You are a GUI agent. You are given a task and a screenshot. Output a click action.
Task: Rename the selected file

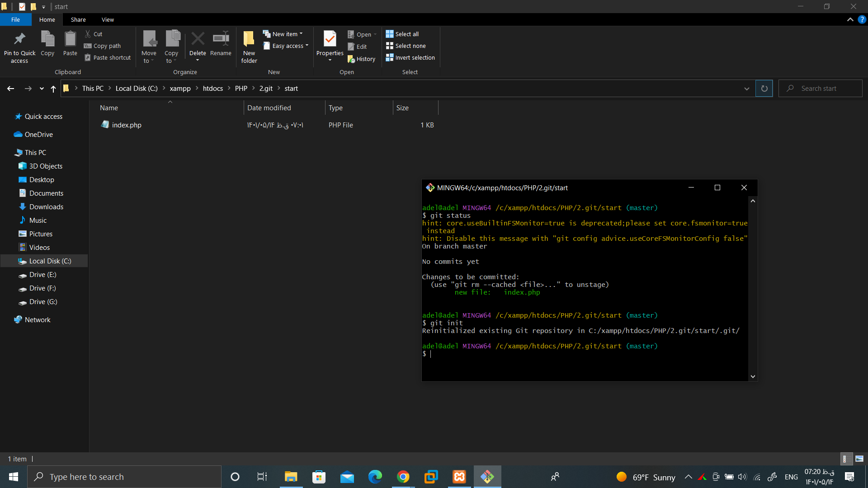(x=221, y=43)
